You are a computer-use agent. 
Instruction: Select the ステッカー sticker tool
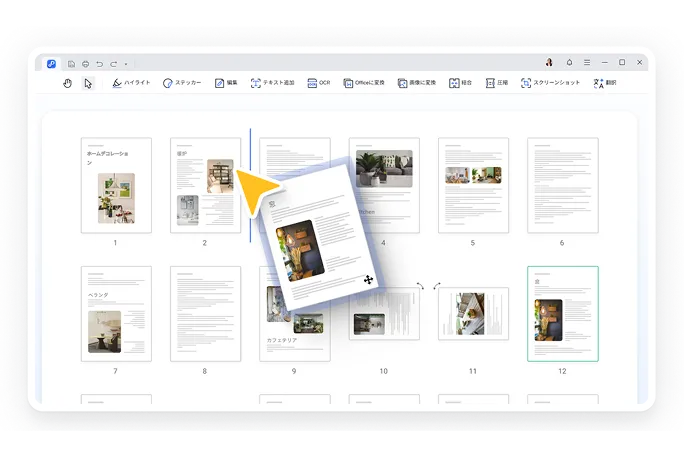click(x=182, y=83)
